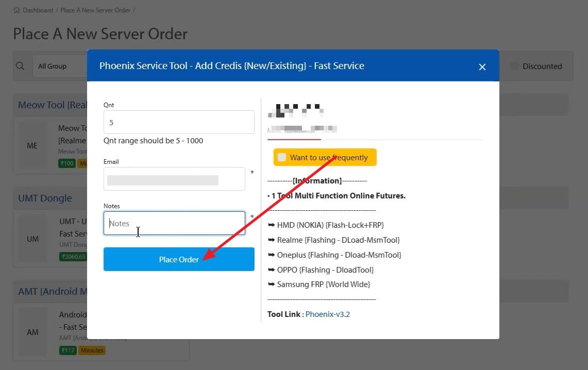
Task: Select the AM AMT avatar icon
Action: [x=32, y=332]
